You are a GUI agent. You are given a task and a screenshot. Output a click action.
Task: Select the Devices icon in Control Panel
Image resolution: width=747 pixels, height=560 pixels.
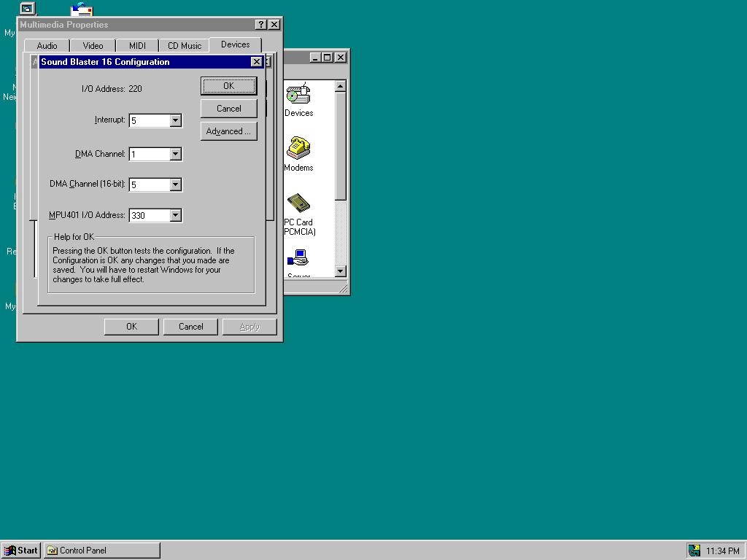[298, 95]
